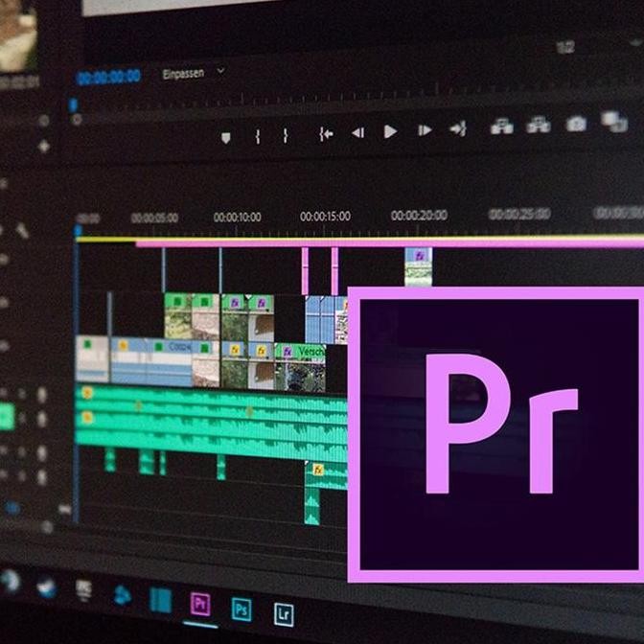Click the yellow render bar under ruler
Screen dimensions: 644x644
[359, 238]
